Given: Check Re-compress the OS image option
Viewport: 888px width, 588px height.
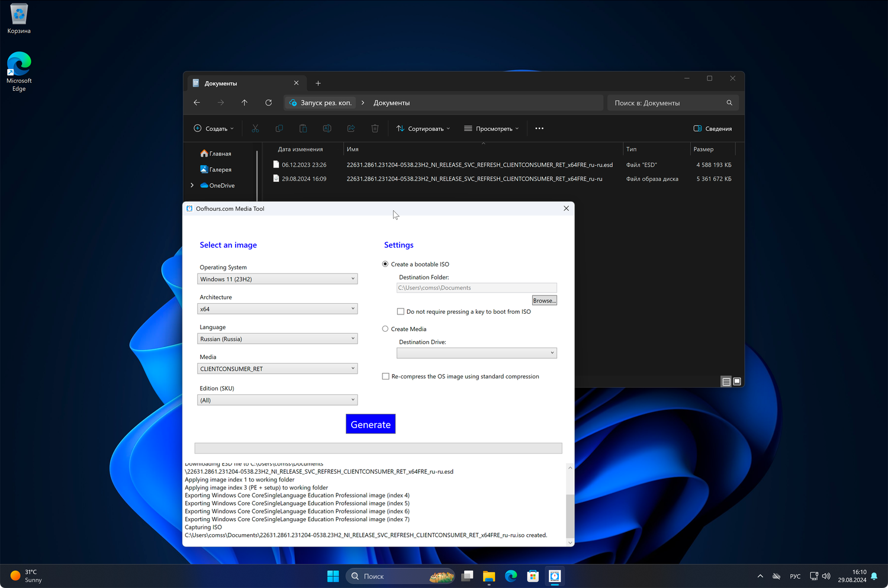Looking at the screenshot, I should 386,376.
